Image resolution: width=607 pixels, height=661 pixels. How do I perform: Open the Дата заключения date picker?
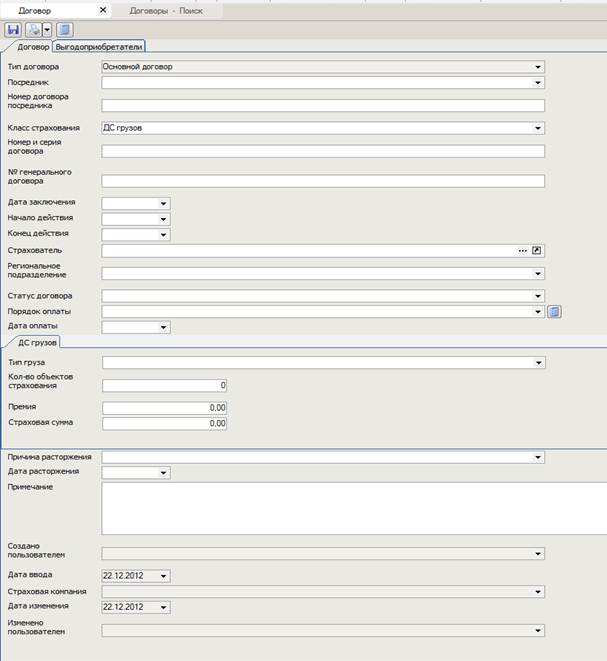point(163,203)
